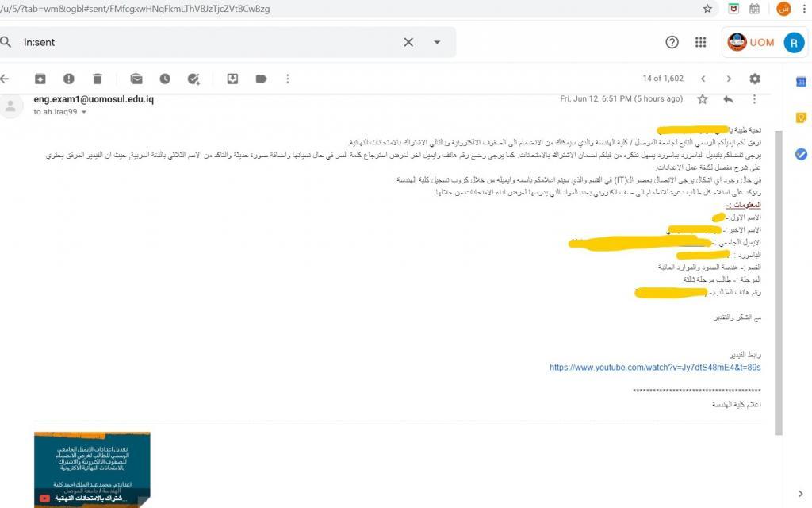Star this message from eng.exam1
Viewport: 812px width, 508px height.
click(x=703, y=99)
